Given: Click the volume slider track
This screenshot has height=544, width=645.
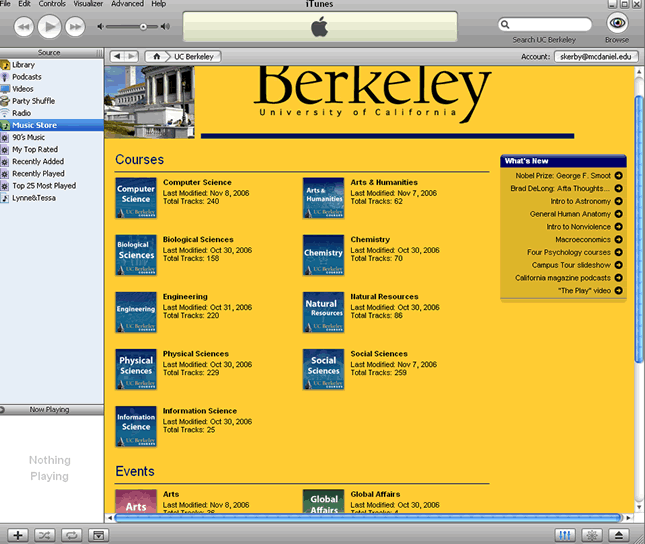Looking at the screenshot, I should tap(138, 26).
